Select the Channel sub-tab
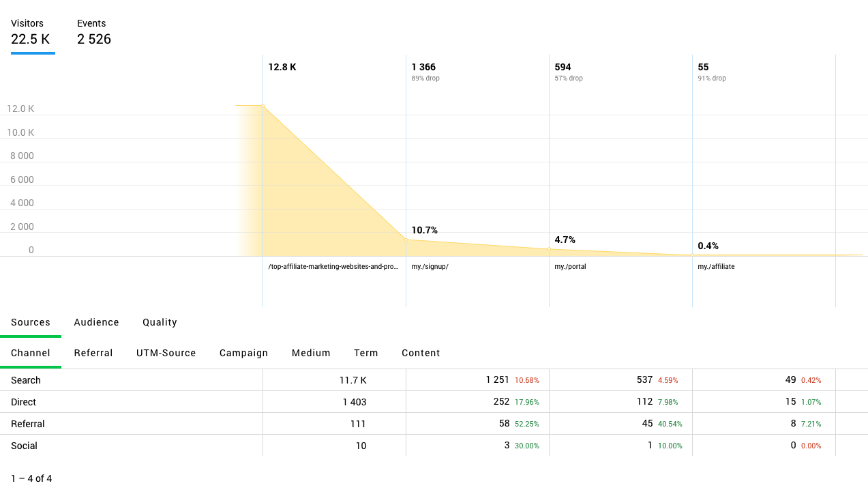This screenshot has height=490, width=868. (x=31, y=353)
